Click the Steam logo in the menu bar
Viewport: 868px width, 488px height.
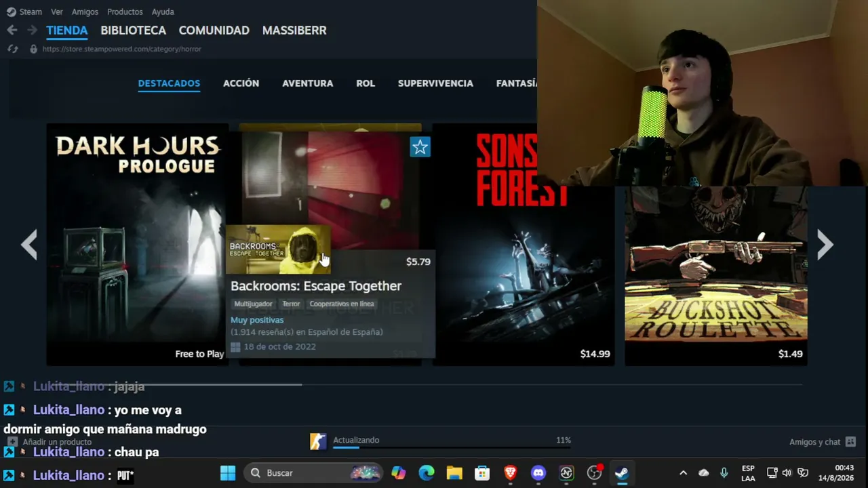point(12,12)
